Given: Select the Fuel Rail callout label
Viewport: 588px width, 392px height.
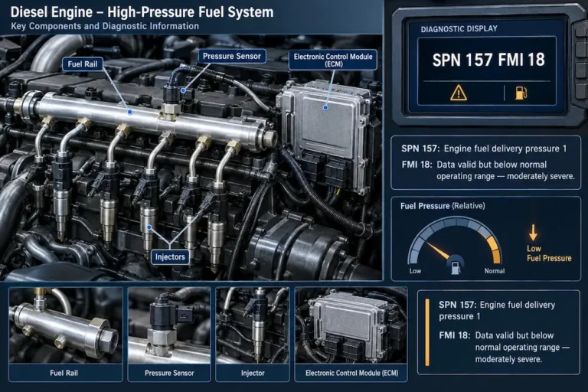Looking at the screenshot, I should pyautogui.click(x=83, y=64).
